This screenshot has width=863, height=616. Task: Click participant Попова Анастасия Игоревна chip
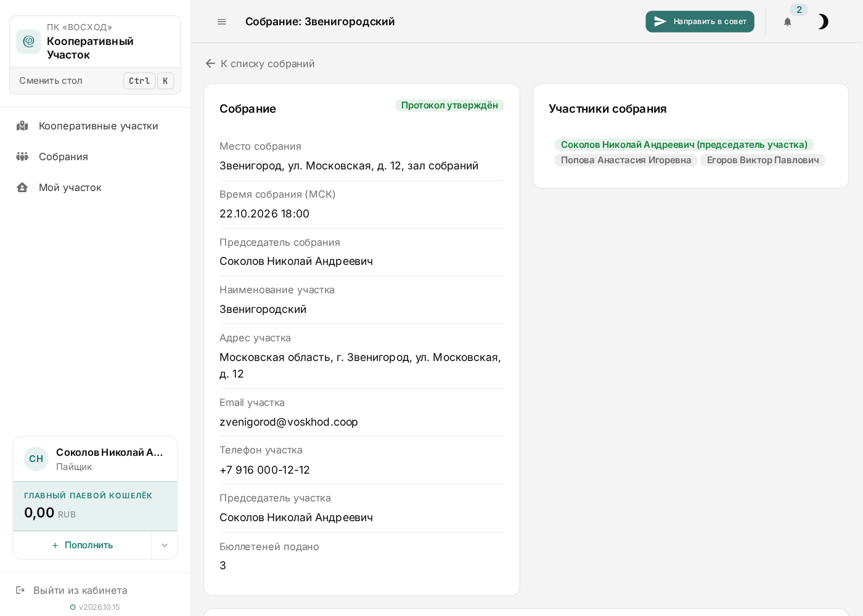[x=626, y=160]
